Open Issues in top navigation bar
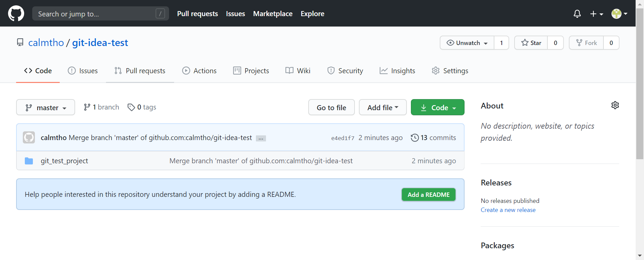644x260 pixels. 235,14
